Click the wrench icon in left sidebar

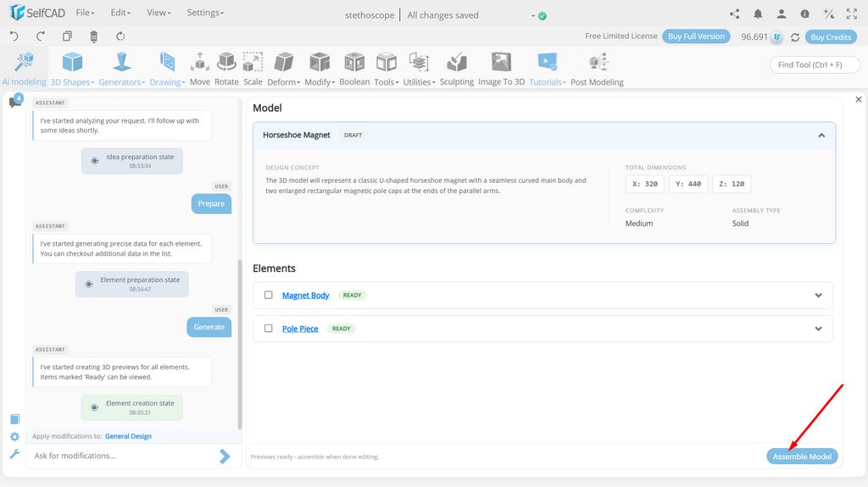[14, 454]
